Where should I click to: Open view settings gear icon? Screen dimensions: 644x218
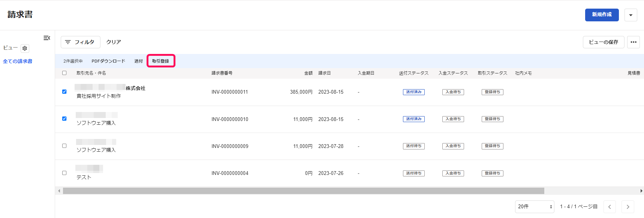(25, 48)
